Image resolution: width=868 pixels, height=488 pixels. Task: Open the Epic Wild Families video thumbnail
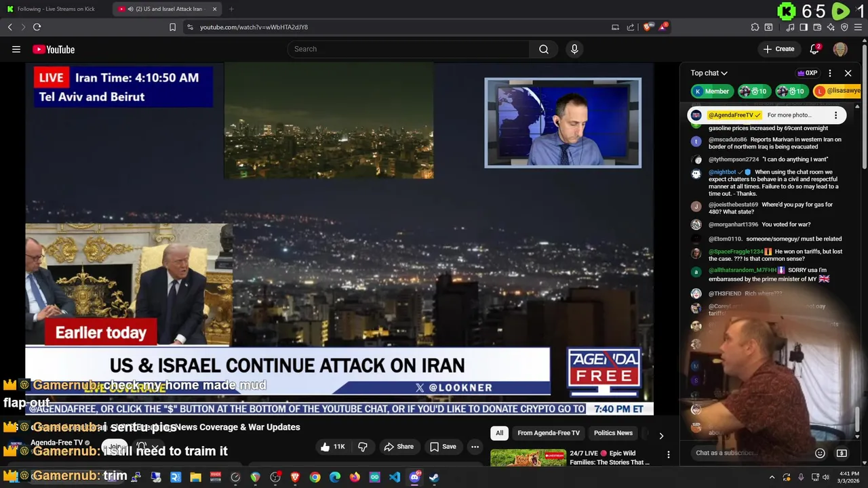pyautogui.click(x=528, y=458)
